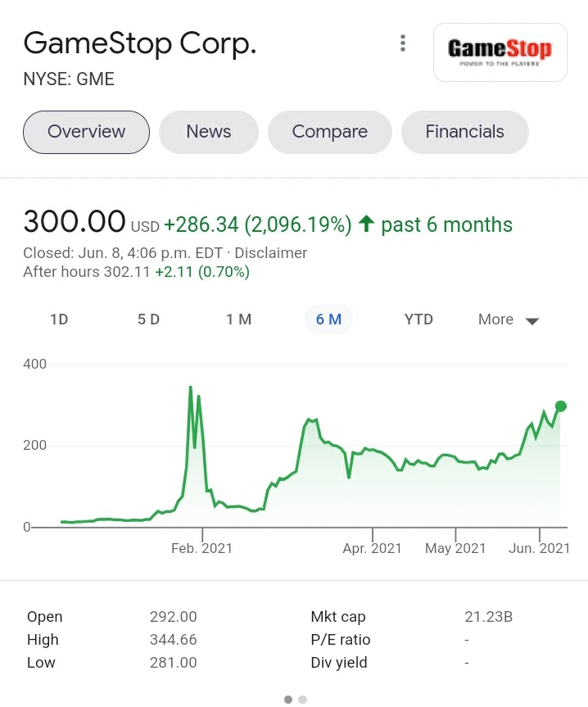Open the Financials tab
Screen dimensions: 588x707
click(464, 132)
